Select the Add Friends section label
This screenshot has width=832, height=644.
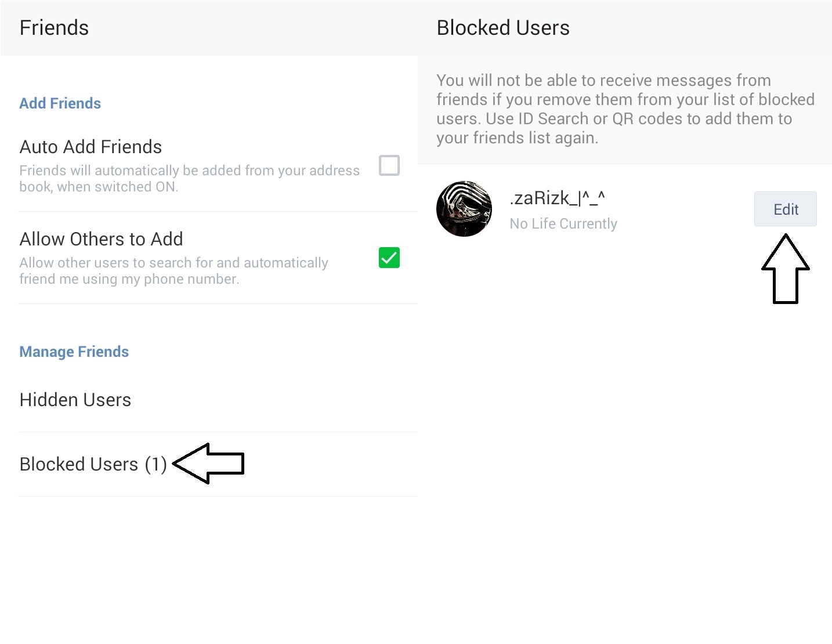[x=60, y=103]
